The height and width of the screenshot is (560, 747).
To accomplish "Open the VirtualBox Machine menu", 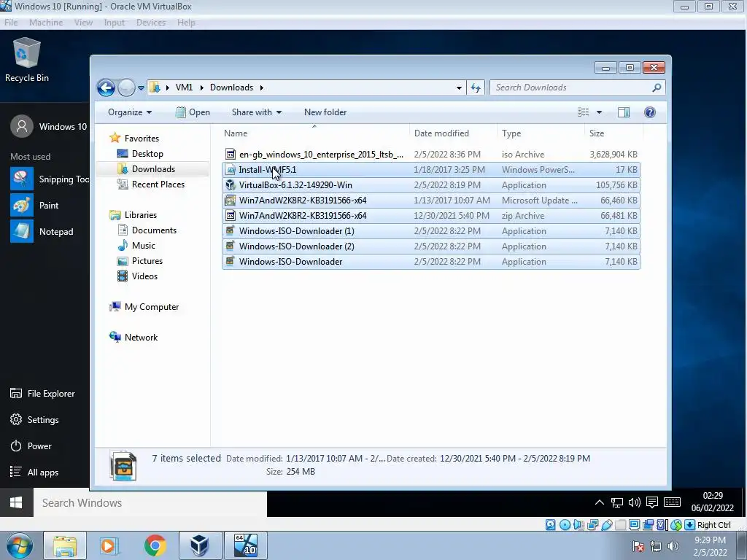I will [x=46, y=23].
